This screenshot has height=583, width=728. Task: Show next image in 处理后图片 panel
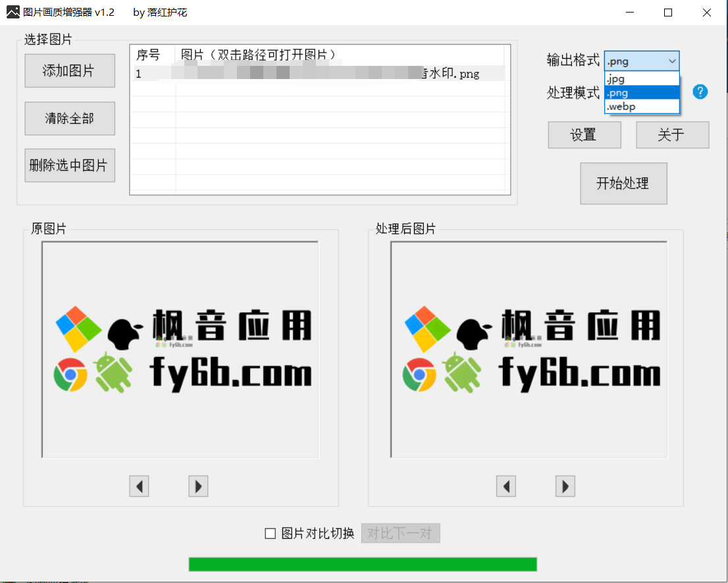tap(565, 486)
